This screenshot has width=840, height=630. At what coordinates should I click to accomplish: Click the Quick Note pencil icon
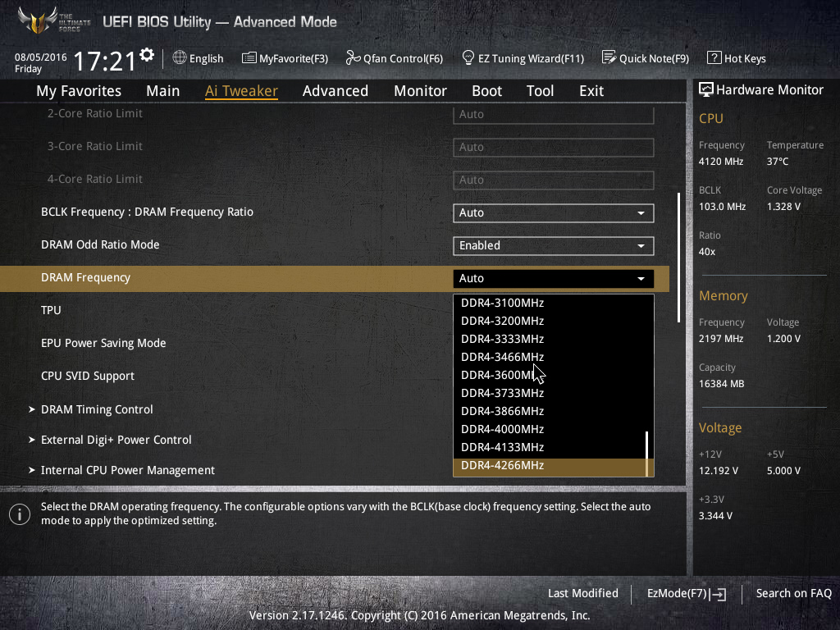(609, 58)
